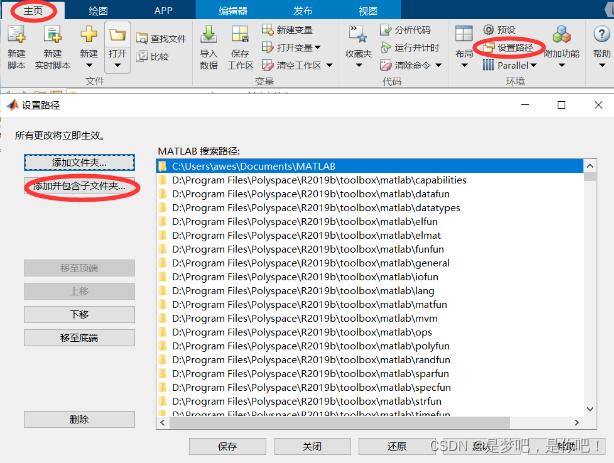Click the Remove (删除) button

pos(79,419)
